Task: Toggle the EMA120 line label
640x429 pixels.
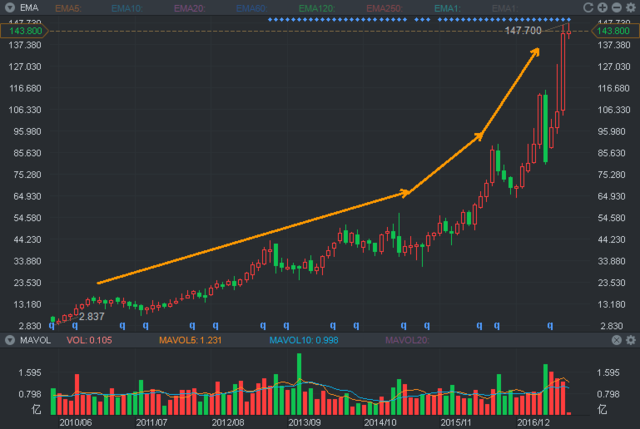Action: tap(316, 8)
